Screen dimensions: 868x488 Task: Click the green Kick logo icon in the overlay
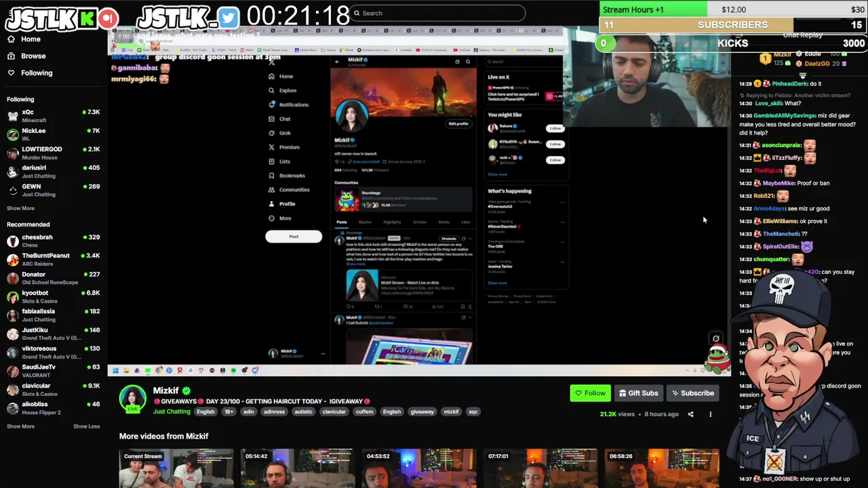tap(87, 18)
